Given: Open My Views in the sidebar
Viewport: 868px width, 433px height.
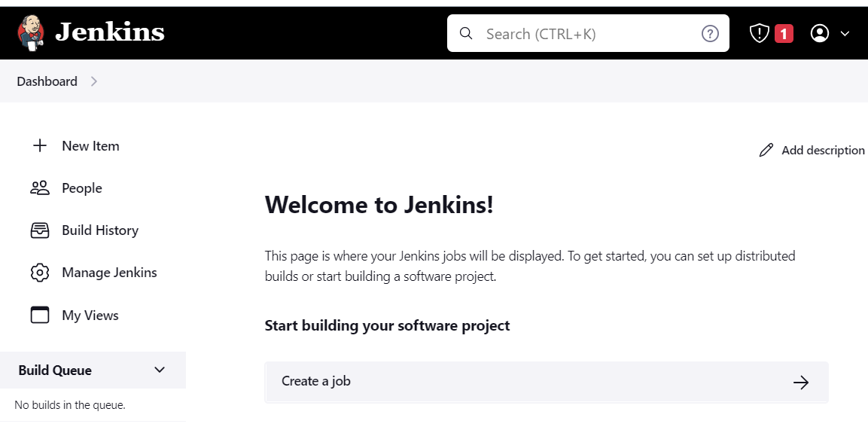Looking at the screenshot, I should point(90,315).
